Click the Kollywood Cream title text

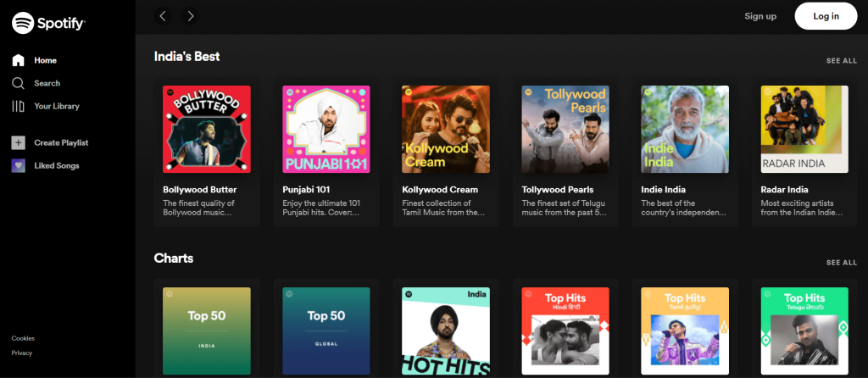(440, 190)
